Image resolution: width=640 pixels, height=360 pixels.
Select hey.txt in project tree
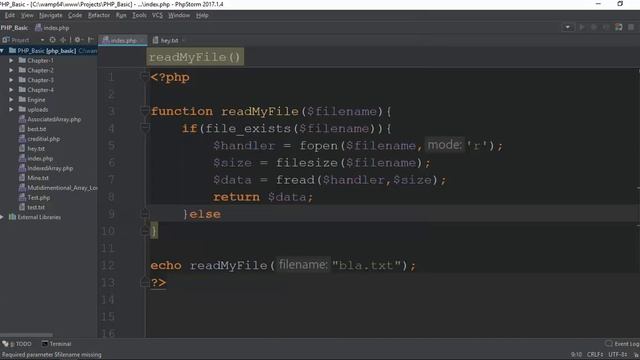[x=32, y=149]
